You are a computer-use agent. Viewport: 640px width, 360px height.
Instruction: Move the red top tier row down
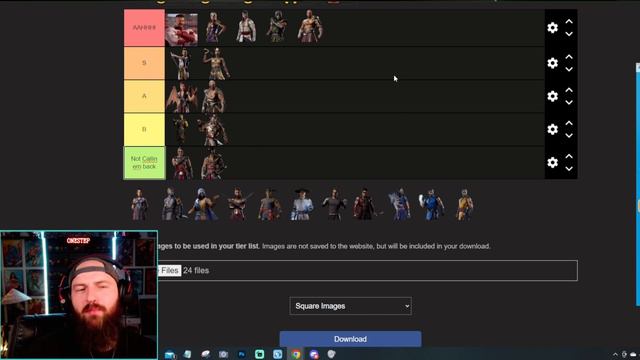(569, 34)
